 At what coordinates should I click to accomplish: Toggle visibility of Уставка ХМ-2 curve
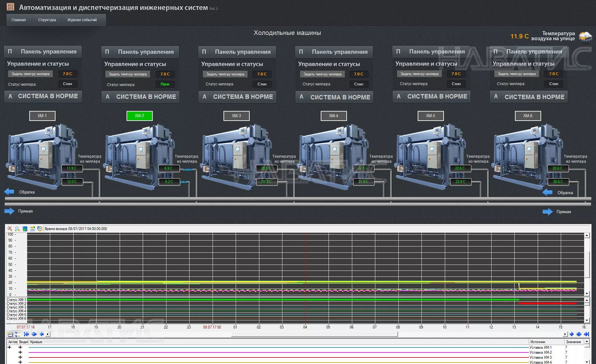click(20, 352)
